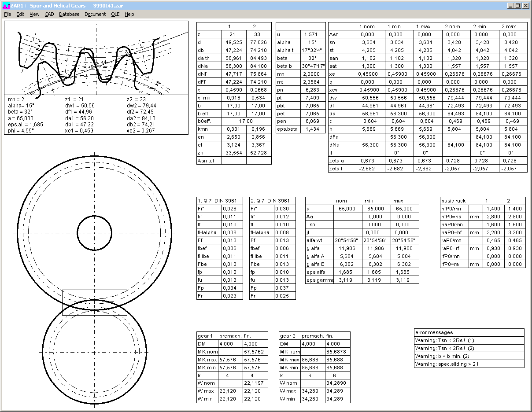Minimize the ZAR1+ window
Screen dimensions: 532x412
coord(510,6)
